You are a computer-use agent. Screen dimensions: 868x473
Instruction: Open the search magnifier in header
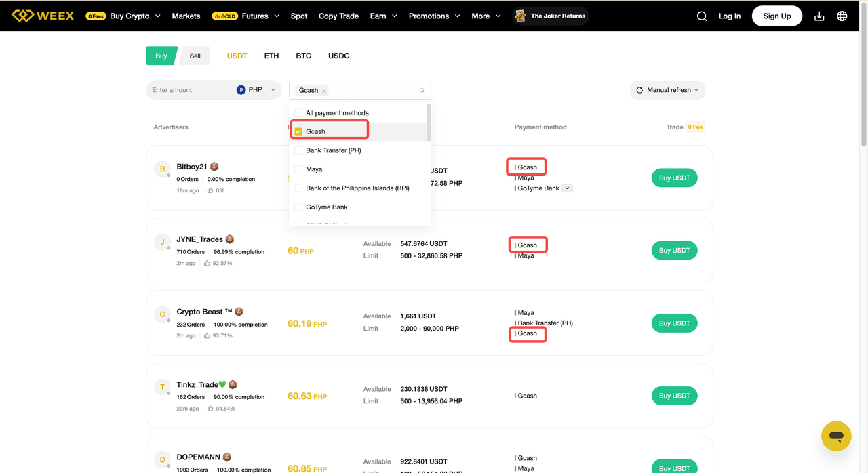[702, 16]
